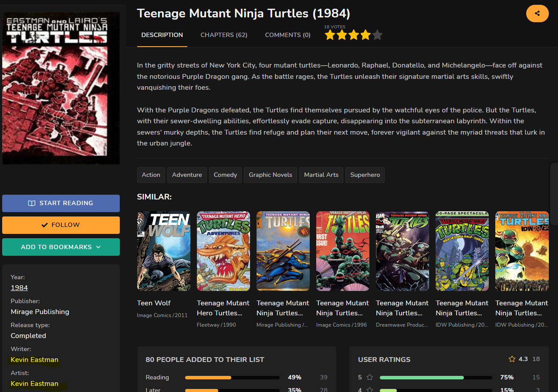Click the page title Teenage Mutant Ninja Turtles (1984)
This screenshot has height=392, width=558.
tap(243, 14)
